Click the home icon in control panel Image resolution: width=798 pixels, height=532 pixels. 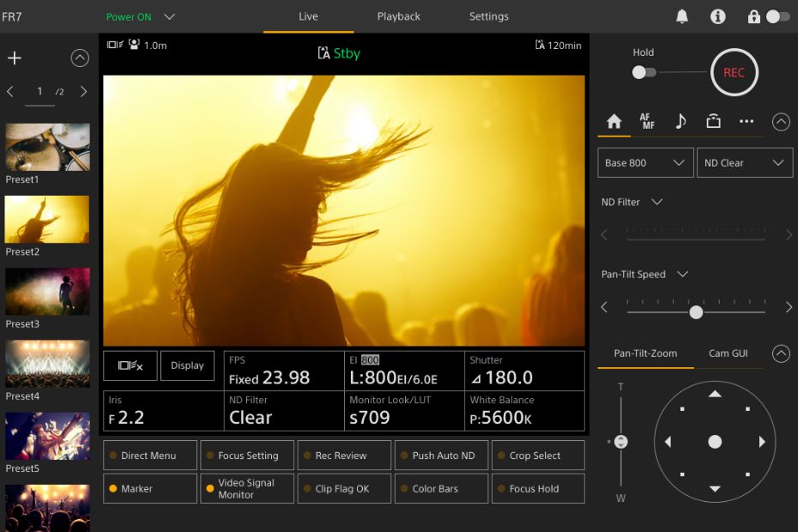click(614, 122)
